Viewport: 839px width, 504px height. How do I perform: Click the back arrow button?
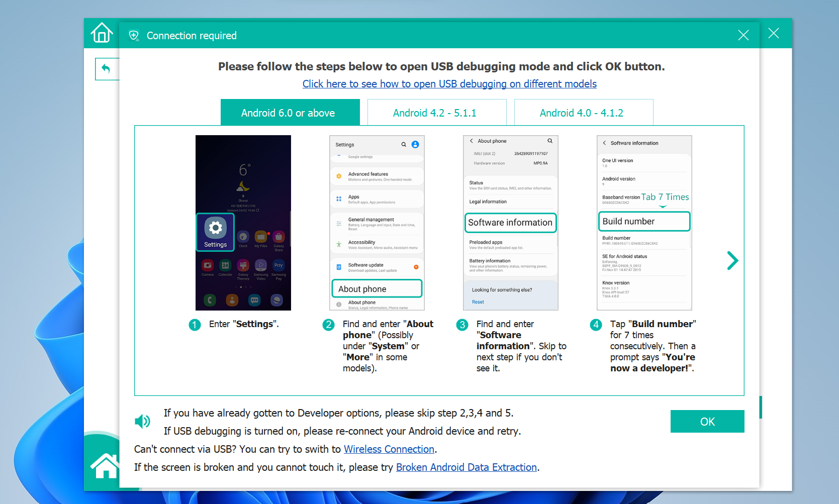click(107, 69)
